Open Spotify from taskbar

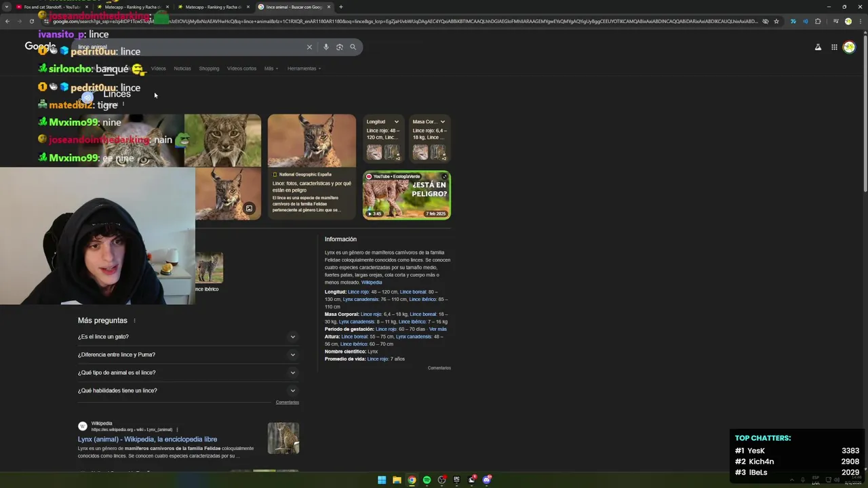point(427,480)
